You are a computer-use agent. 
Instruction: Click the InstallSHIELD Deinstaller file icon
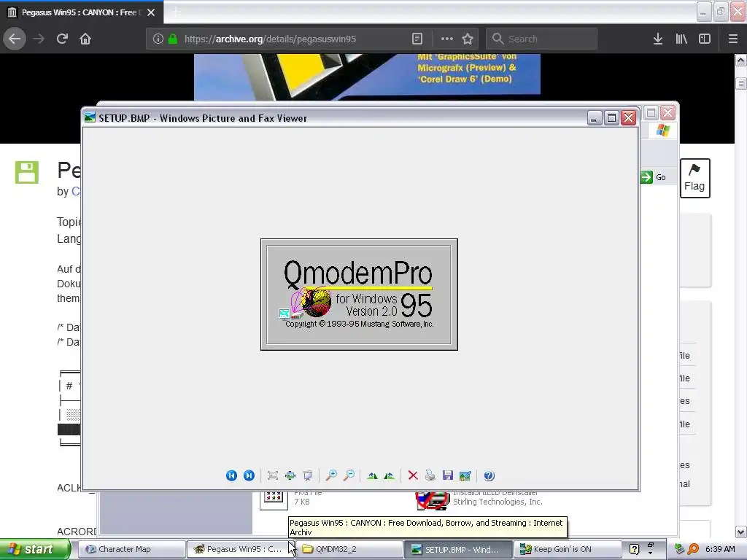432,500
